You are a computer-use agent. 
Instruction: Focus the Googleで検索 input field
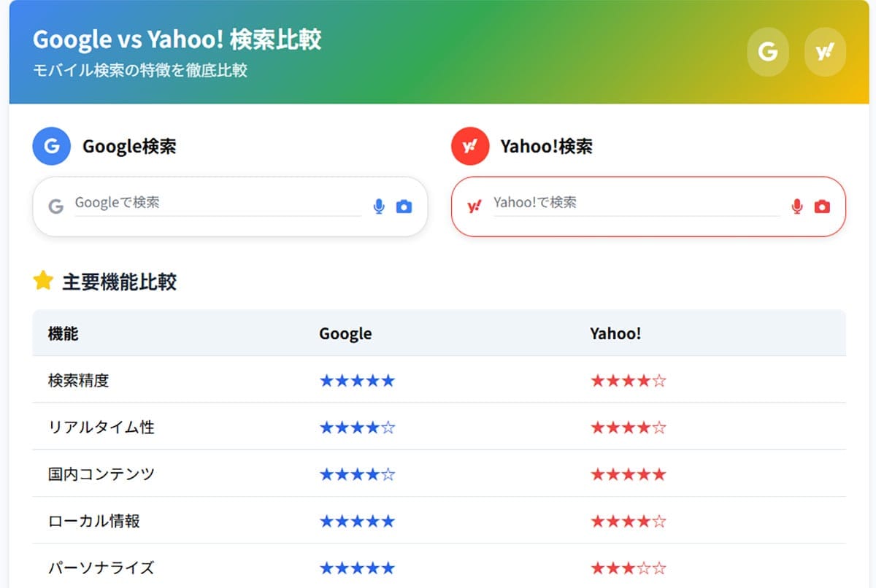point(218,203)
